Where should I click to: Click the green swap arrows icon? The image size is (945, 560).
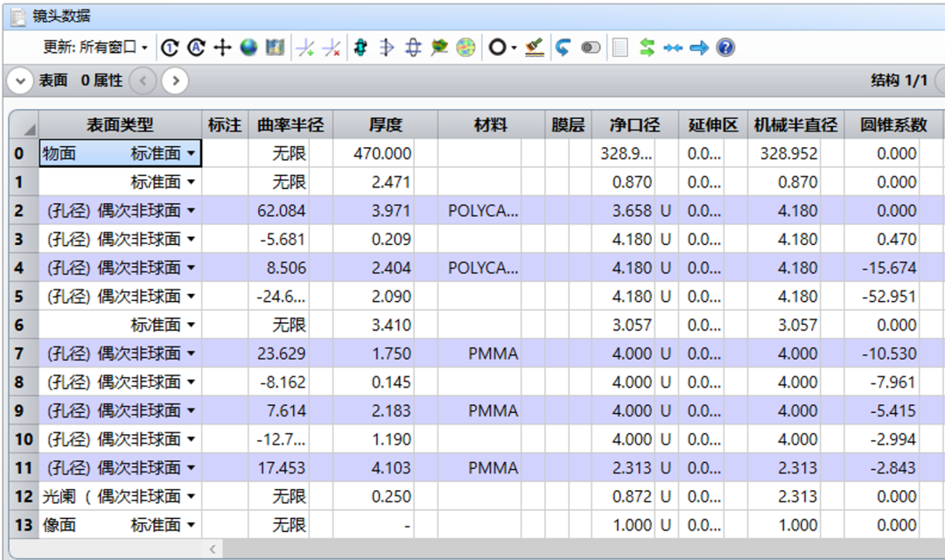647,47
